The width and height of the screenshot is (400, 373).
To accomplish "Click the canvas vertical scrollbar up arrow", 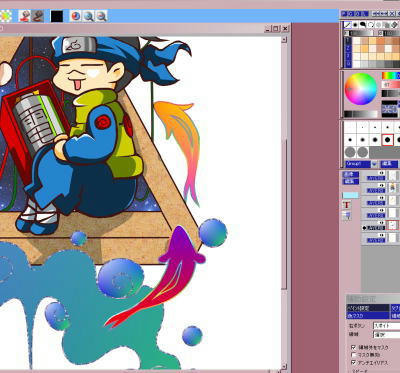I will pyautogui.click(x=284, y=39).
